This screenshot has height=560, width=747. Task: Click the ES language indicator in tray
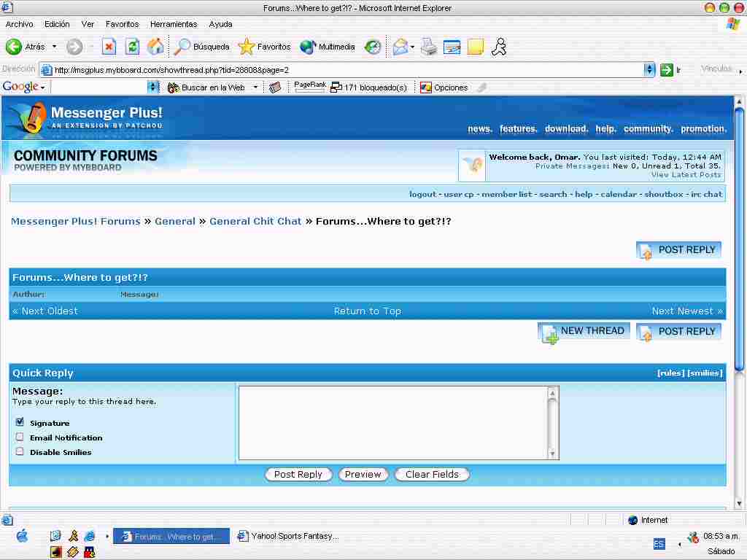pyautogui.click(x=659, y=544)
